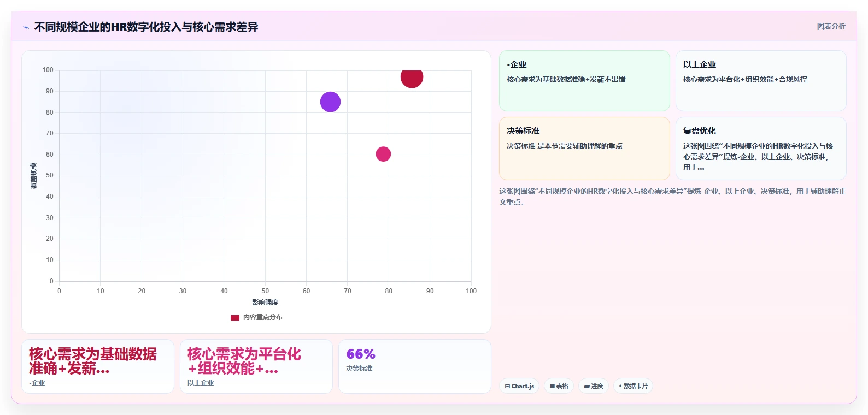Click the page title 不同规模企业的HR数字化投入
Screen dimensions: 868x415
click(146, 27)
